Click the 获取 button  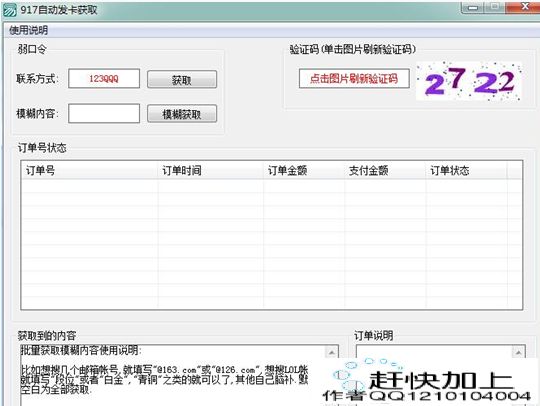(x=182, y=80)
